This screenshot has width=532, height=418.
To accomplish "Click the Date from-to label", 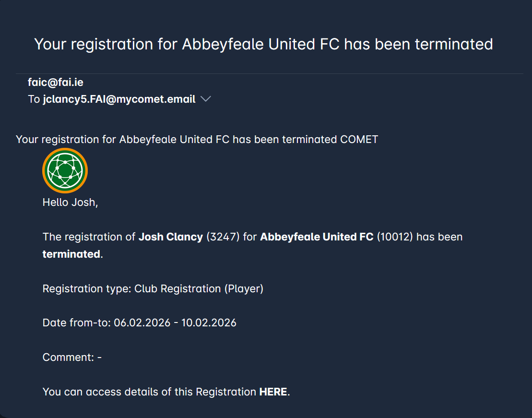I will click(x=77, y=323).
